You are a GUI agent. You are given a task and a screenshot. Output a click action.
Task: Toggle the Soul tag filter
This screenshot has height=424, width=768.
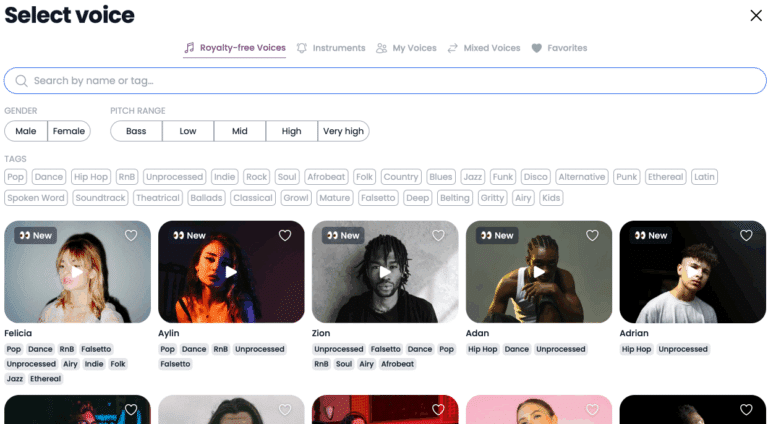pos(287,177)
